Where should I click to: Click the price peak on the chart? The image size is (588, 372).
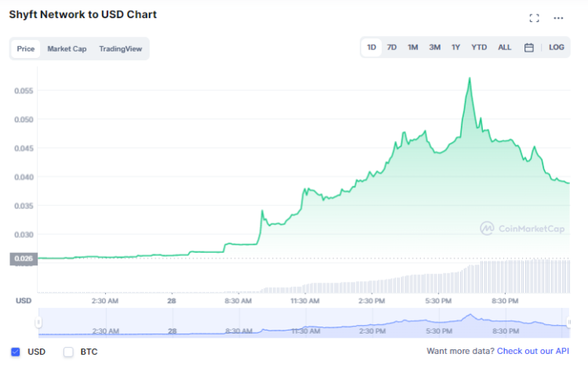470,78
